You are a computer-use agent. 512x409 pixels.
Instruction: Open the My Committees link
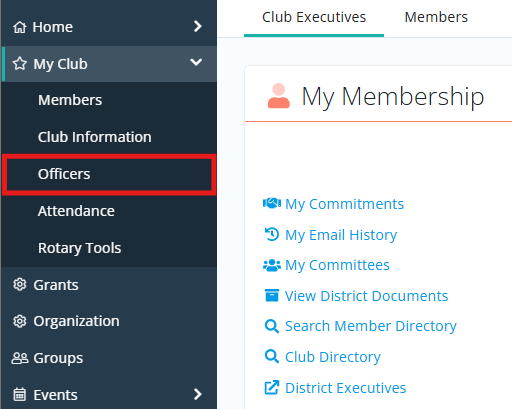(337, 265)
